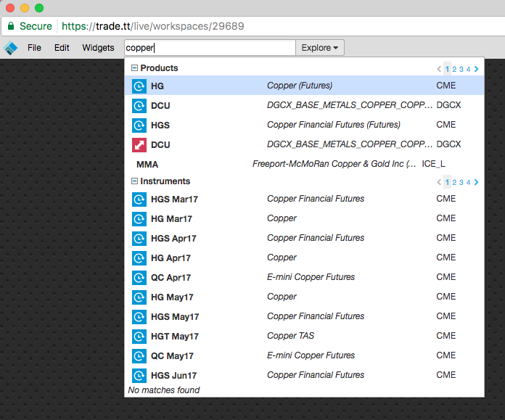Open the Widgets menu
Image resolution: width=505 pixels, height=420 pixels.
pos(98,48)
